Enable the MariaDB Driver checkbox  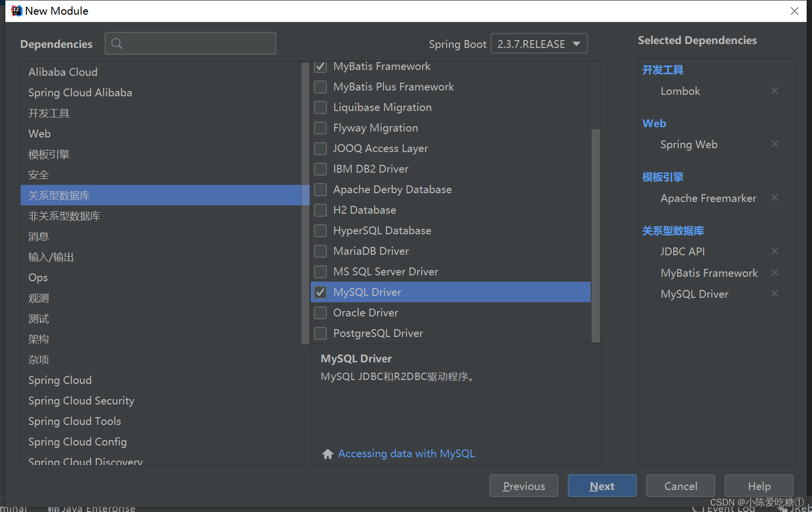click(x=321, y=251)
